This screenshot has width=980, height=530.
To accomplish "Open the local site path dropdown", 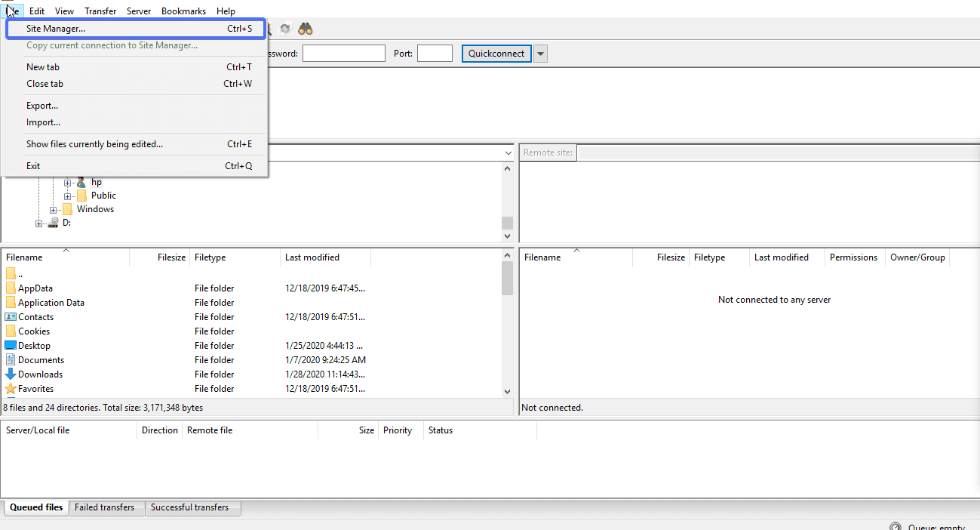I will (508, 153).
